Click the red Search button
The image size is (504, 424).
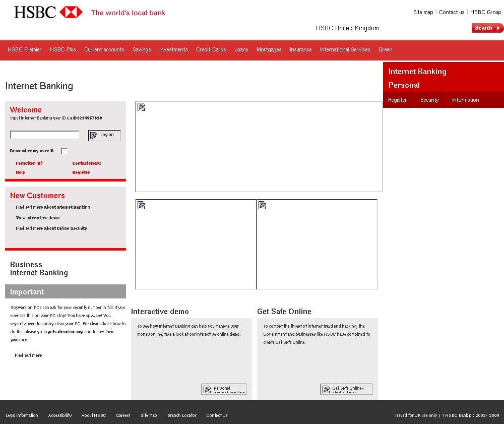point(487,28)
